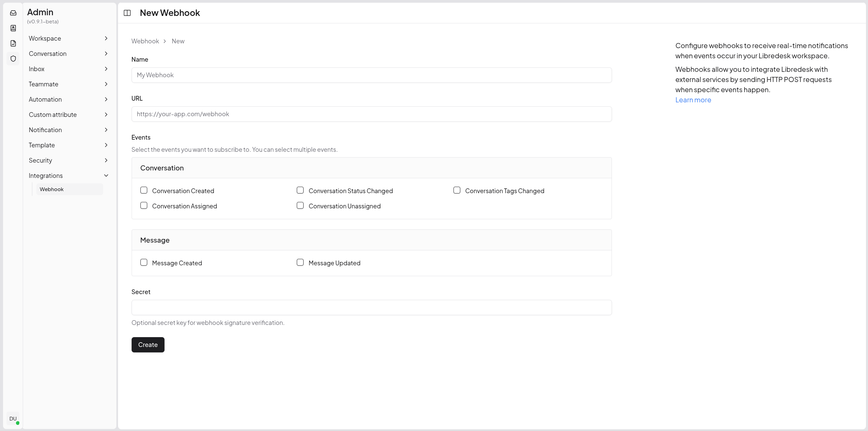Screen dimensions: 868x431
Task: Open the inbox icon in left rail
Action: point(13,13)
